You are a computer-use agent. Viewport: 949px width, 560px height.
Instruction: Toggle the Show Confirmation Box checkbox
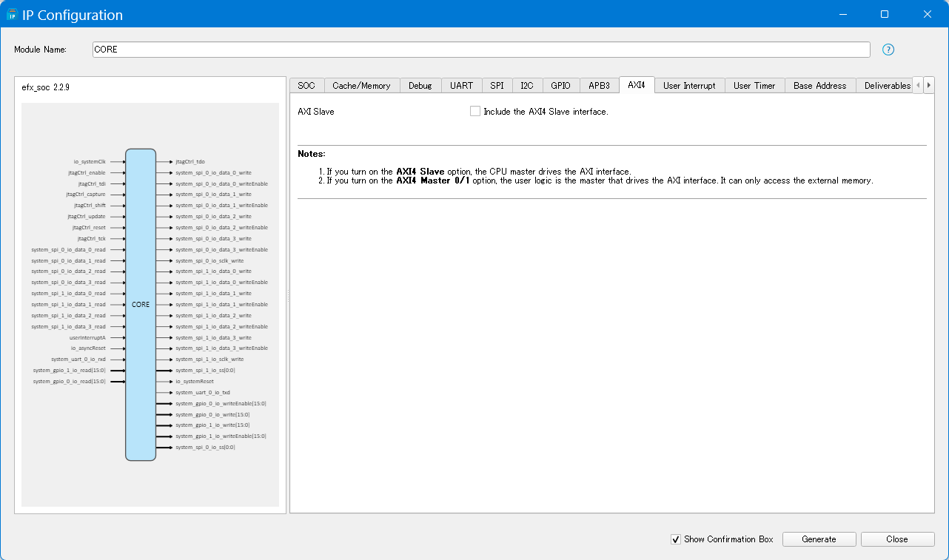675,539
